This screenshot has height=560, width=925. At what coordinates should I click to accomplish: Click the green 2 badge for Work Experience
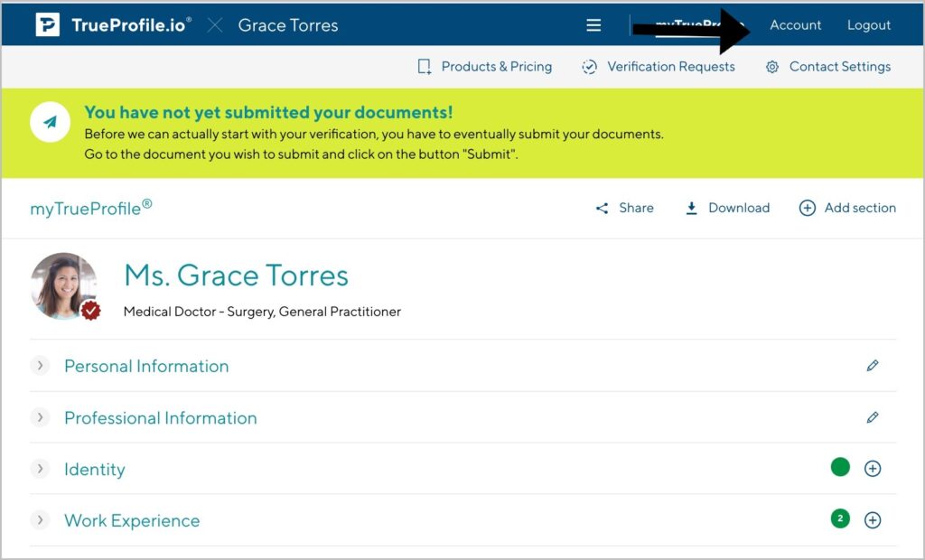(x=840, y=518)
